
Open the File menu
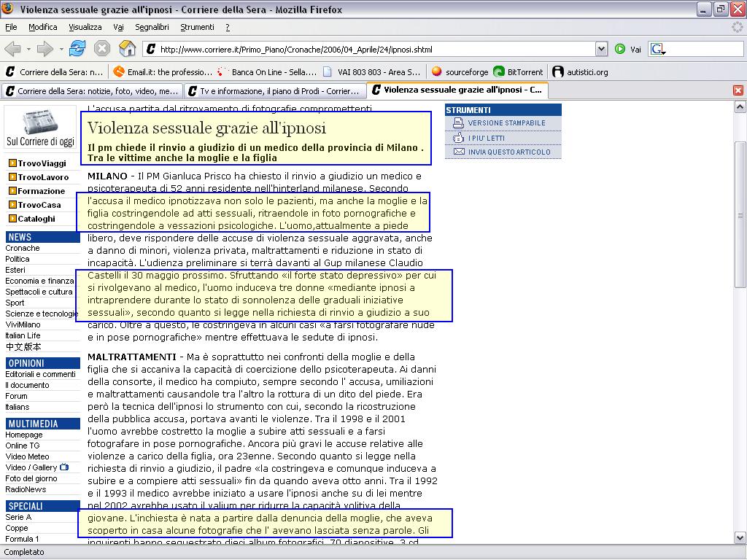click(11, 27)
